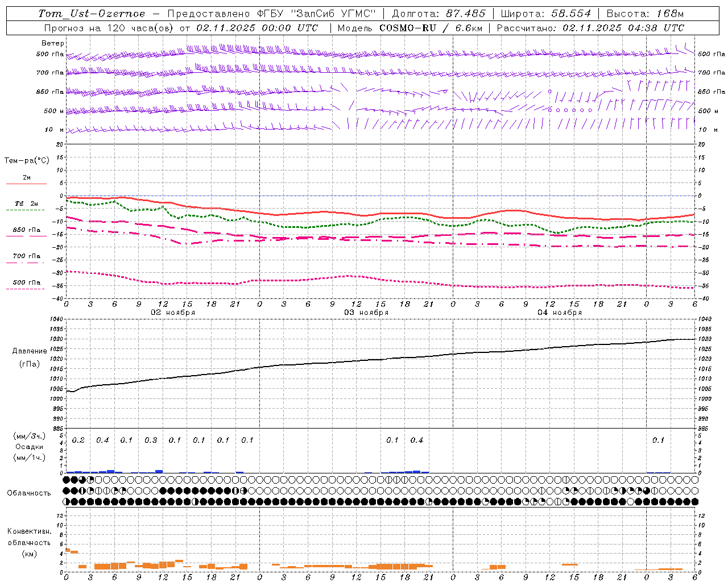The image size is (728, 582).
Task: Click the station title Tom_Ust-Ozernoe
Action: click(92, 14)
